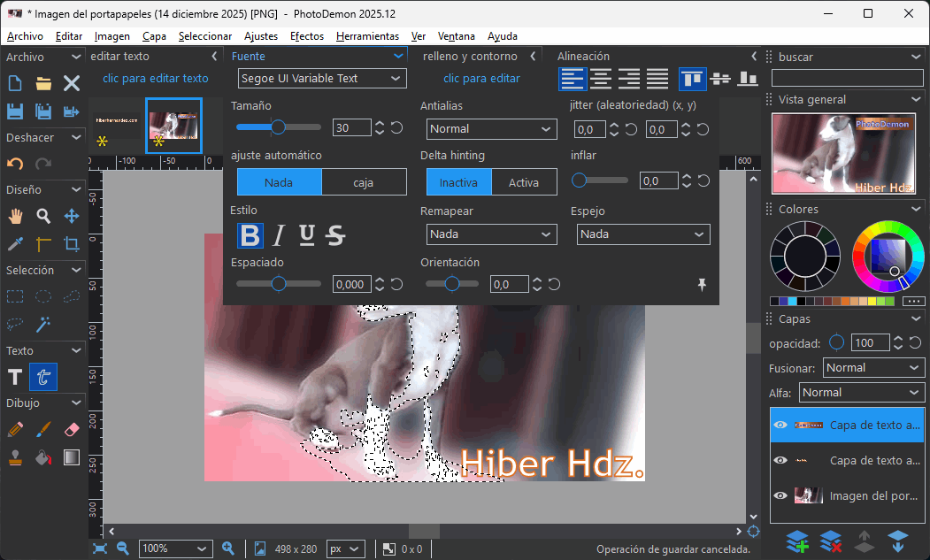This screenshot has height=560, width=930.
Task: Select the paint bucket fill tool
Action: coord(43,457)
